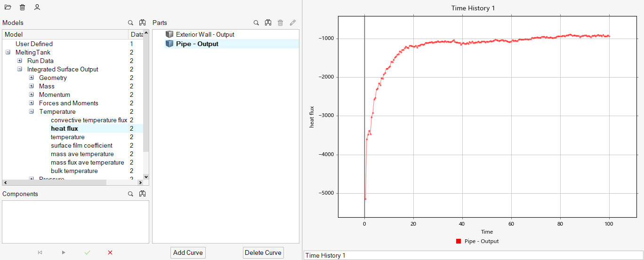Click the search icon in Models panel
The height and width of the screenshot is (260, 644).
point(131,23)
